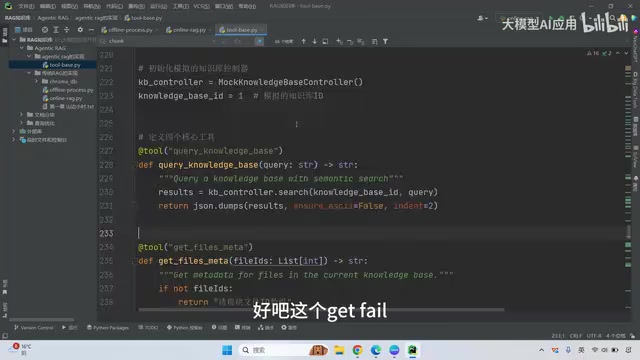
Task: Toggle regex option in find bar
Action: click(x=259, y=41)
